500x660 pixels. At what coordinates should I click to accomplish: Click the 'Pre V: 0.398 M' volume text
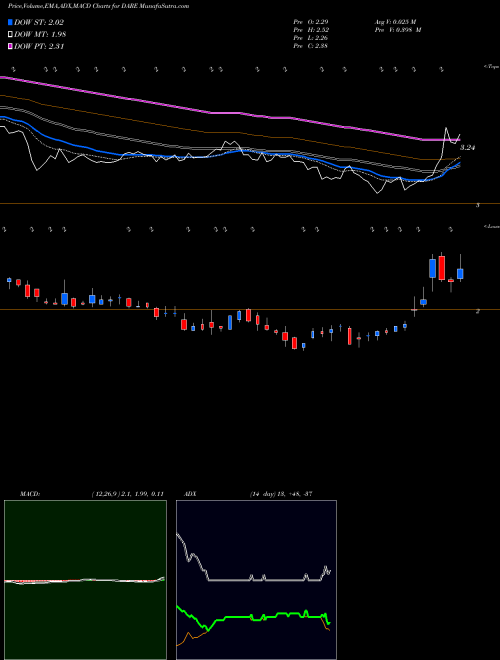[x=398, y=30]
